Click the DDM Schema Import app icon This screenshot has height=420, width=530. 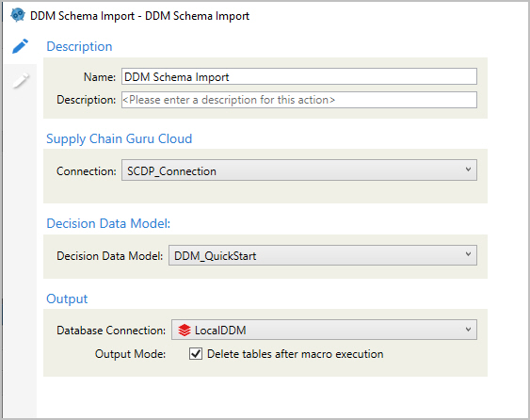[x=18, y=15]
